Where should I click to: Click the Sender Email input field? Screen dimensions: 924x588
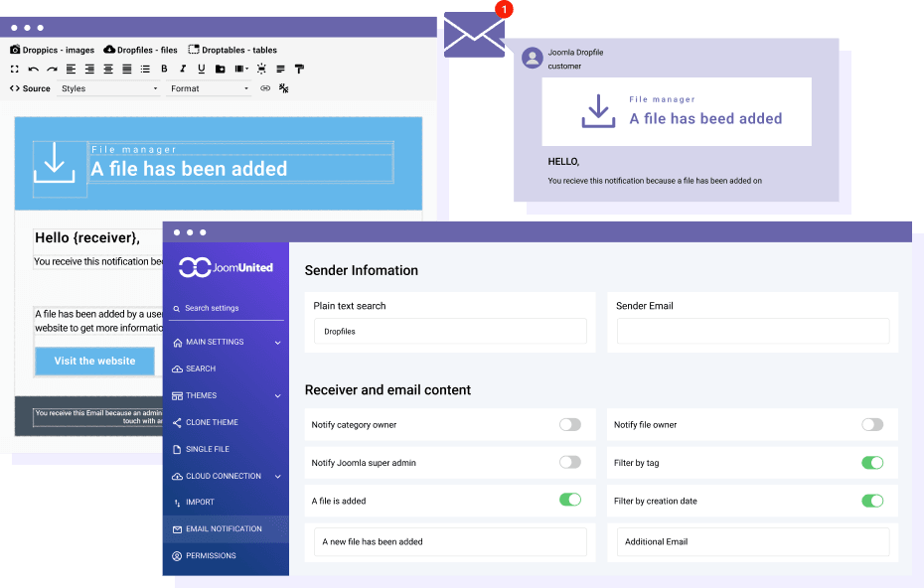(x=752, y=332)
